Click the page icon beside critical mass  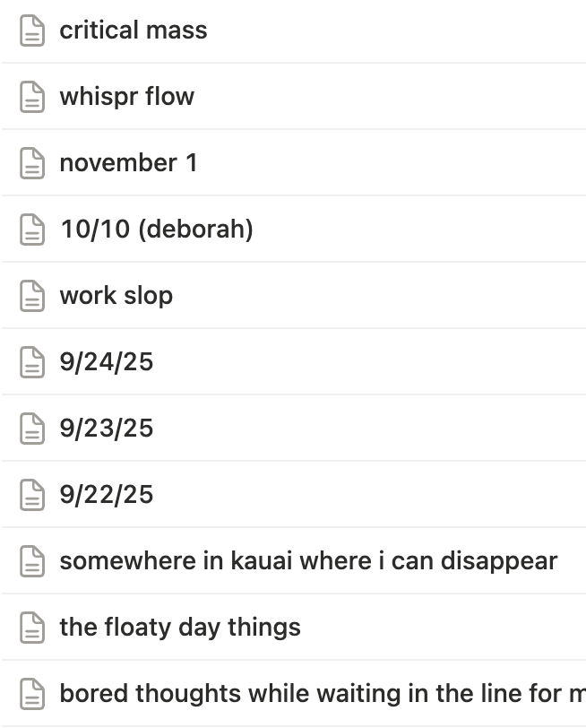(x=32, y=30)
